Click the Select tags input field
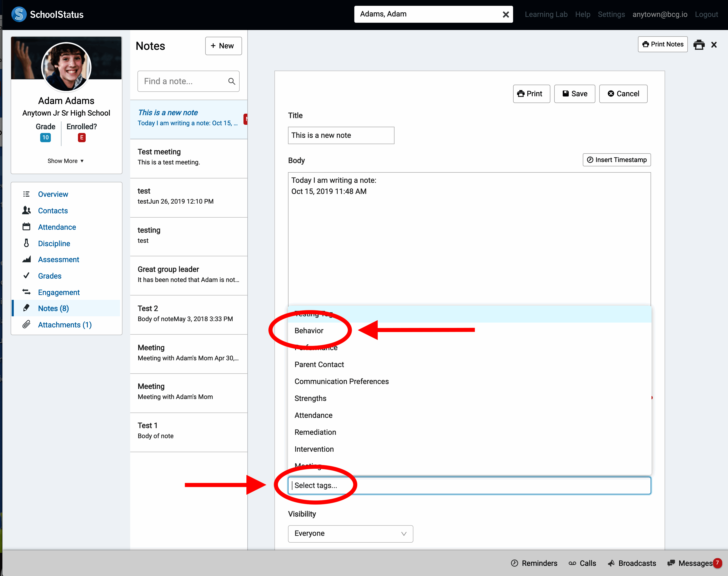Image resolution: width=728 pixels, height=576 pixels. [x=469, y=485]
